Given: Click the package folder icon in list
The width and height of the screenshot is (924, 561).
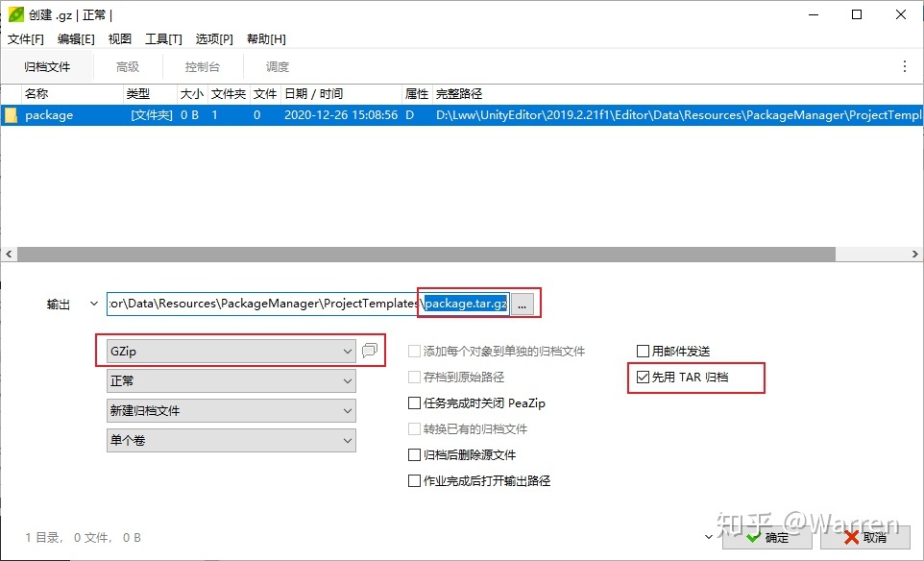Looking at the screenshot, I should (11, 115).
